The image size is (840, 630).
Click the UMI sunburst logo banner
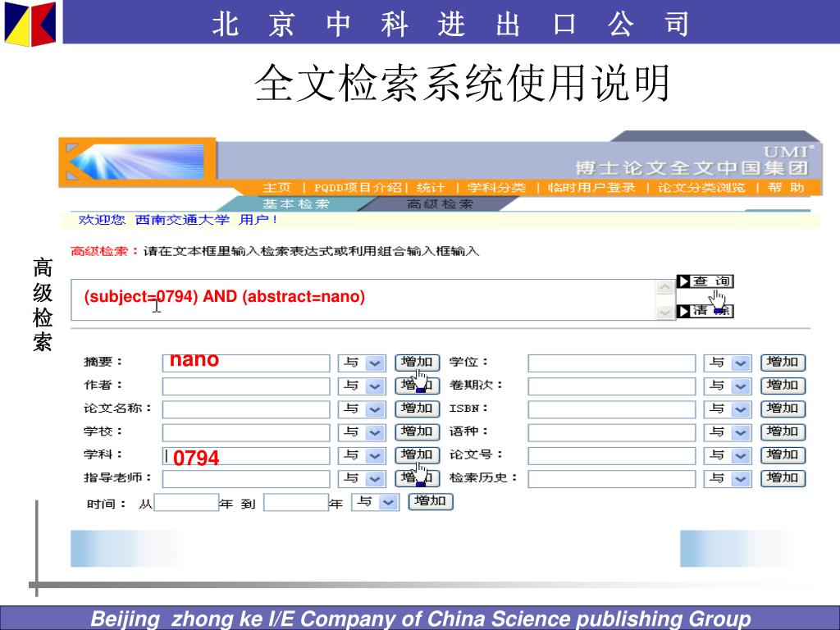[x=138, y=162]
